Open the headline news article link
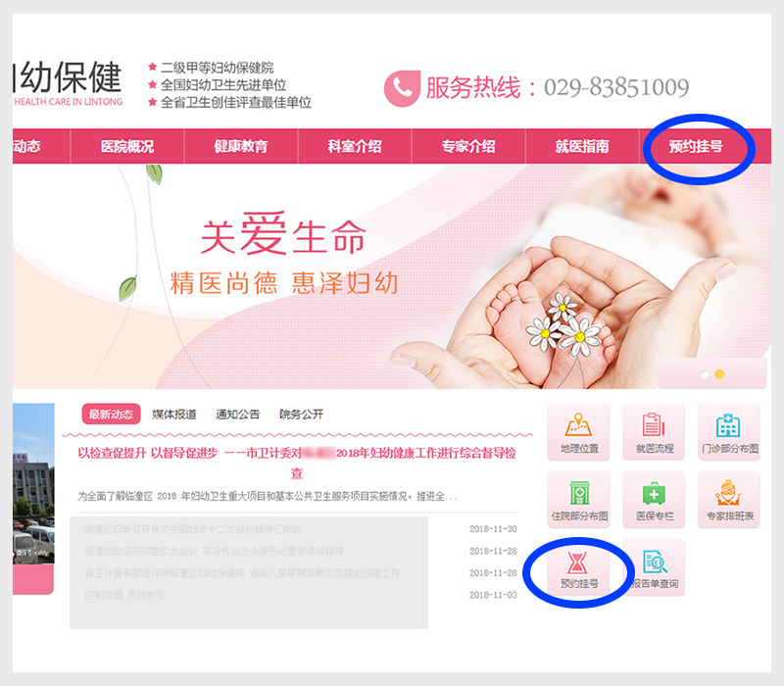784x686 pixels. click(x=297, y=463)
